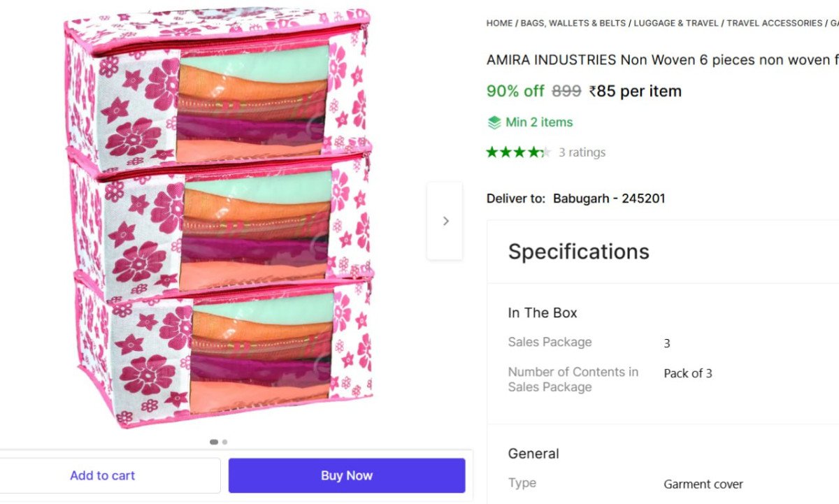Click the green stacked layers icon
This screenshot has width=839, height=504.
tap(494, 122)
